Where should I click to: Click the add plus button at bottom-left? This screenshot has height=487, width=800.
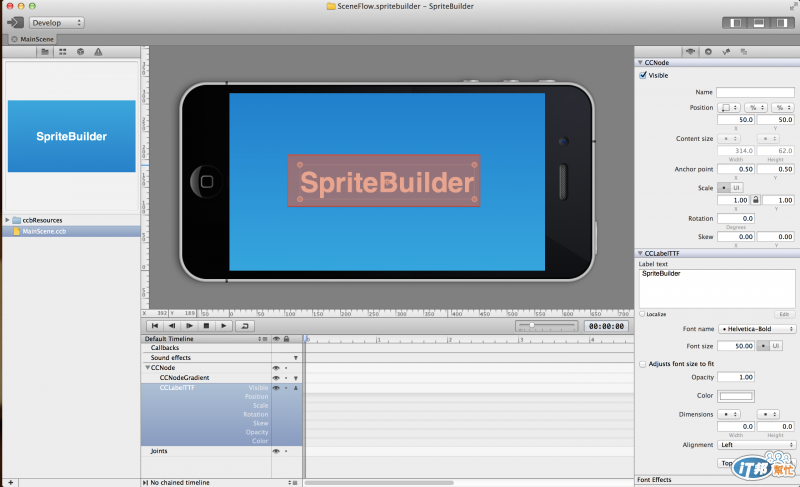tap(10, 482)
